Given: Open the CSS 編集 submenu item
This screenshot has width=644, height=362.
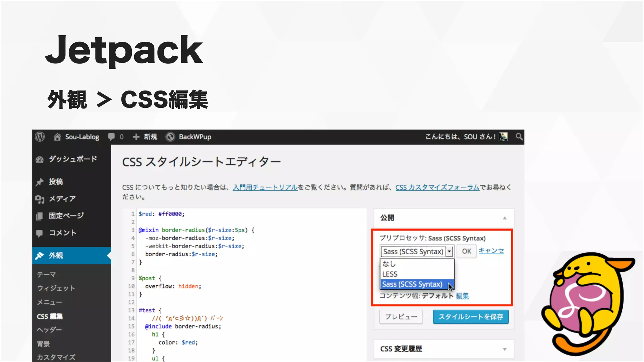Looking at the screenshot, I should 50,316.
